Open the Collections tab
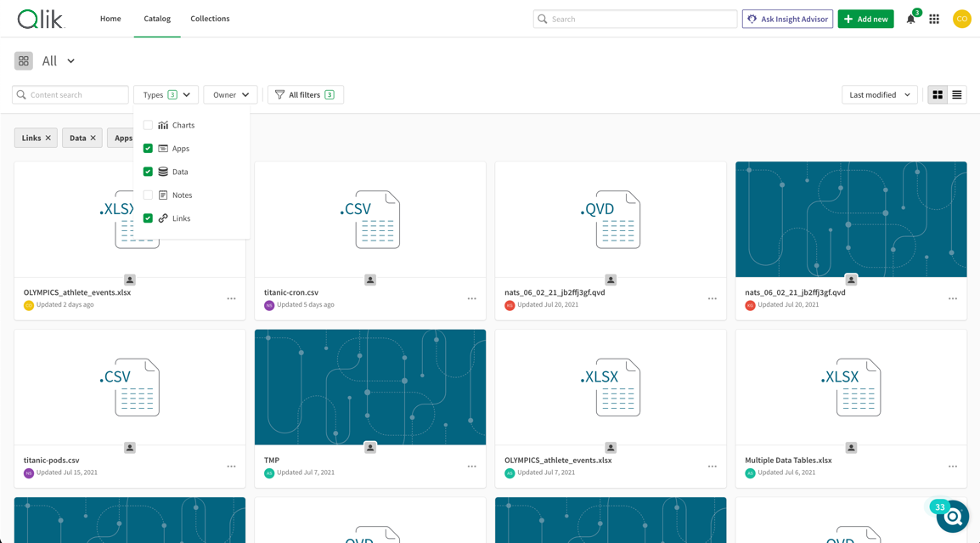980x543 pixels. tap(210, 19)
